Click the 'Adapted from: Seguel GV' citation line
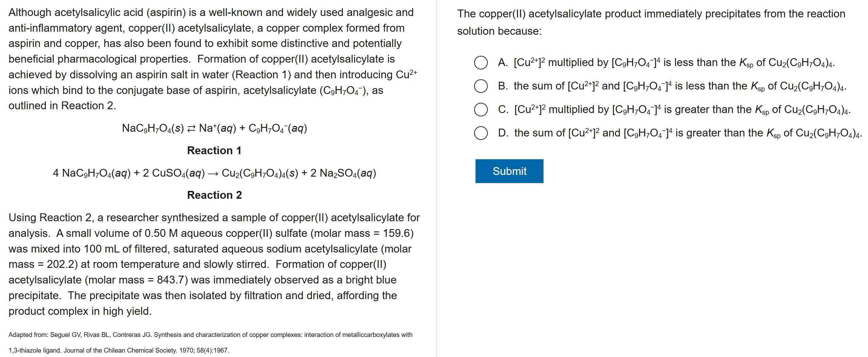 [x=210, y=335]
